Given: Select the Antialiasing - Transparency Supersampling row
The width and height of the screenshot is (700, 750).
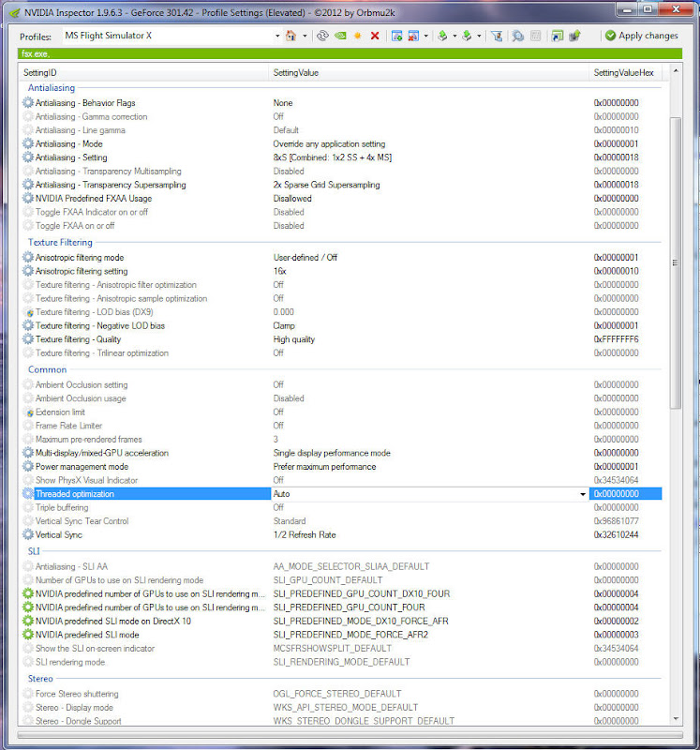Looking at the screenshot, I should [341, 185].
